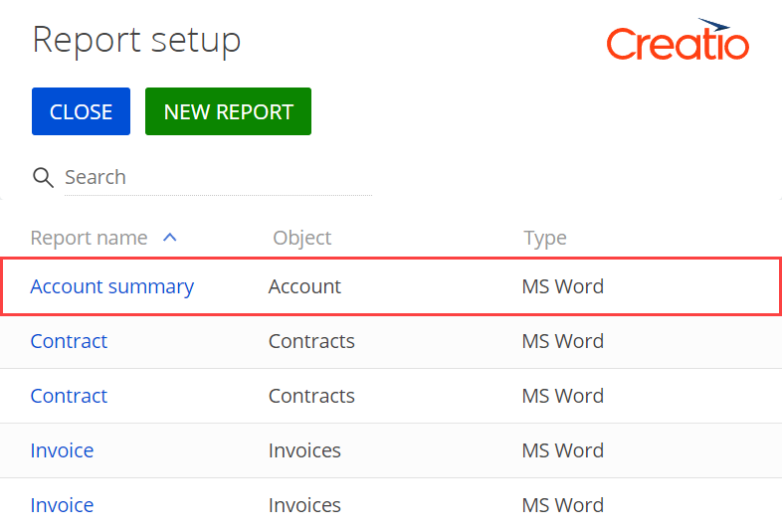
Task: Focus the Search input field
Action: point(218,178)
